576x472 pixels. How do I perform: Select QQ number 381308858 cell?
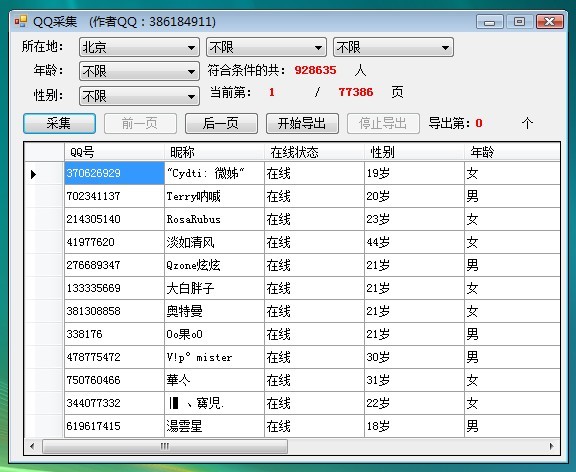click(114, 311)
